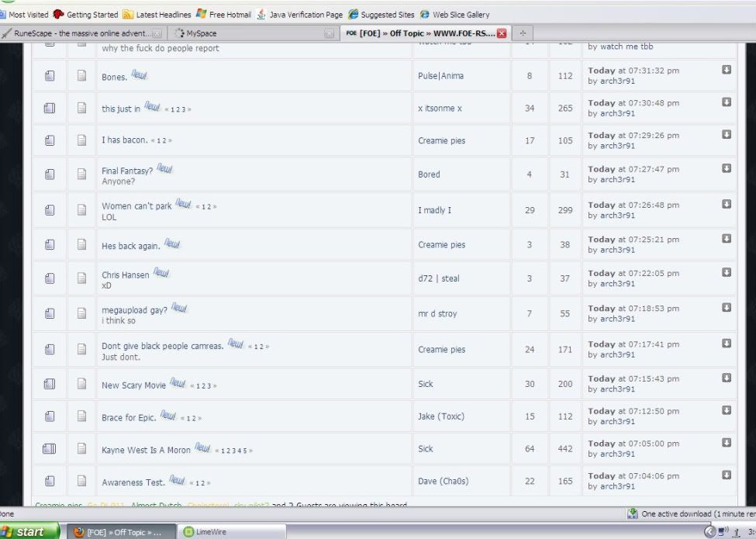756x539 pixels.
Task: Click the volume icon in system tray
Action: tap(722, 531)
